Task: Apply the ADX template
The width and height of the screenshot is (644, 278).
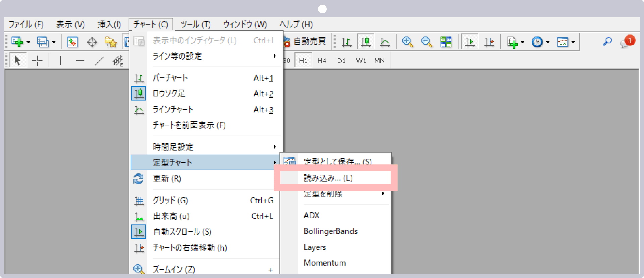Action: (336, 215)
